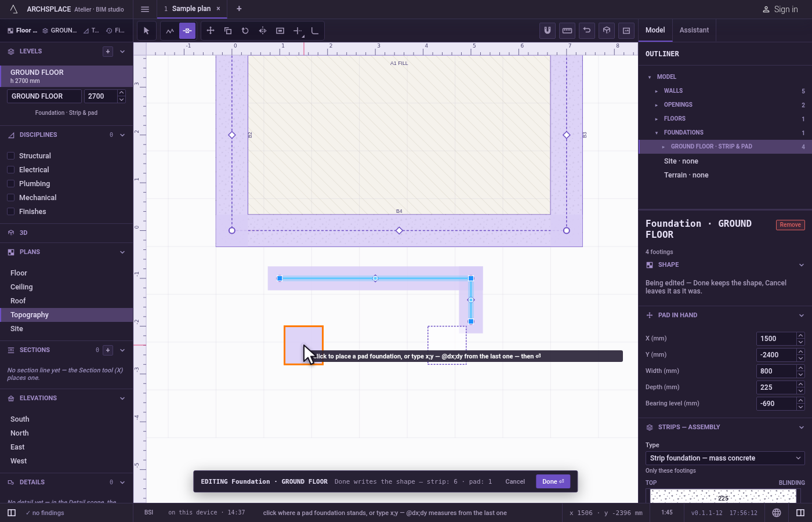Viewport: 812px width, 522px height.
Task: Collapse the Pad in Hand section
Action: [802, 316]
